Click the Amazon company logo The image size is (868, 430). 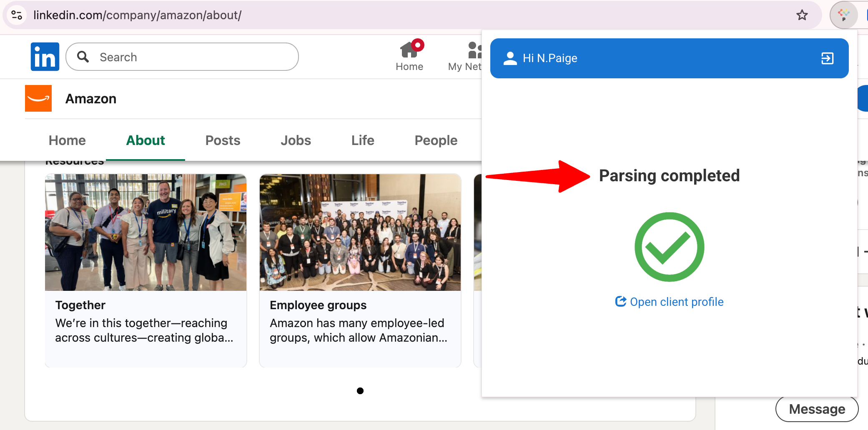(38, 98)
